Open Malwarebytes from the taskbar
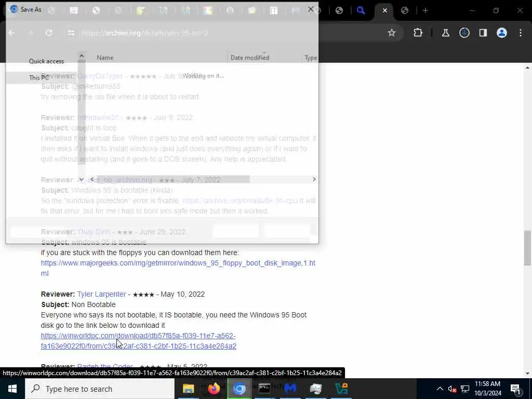 tap(290, 389)
